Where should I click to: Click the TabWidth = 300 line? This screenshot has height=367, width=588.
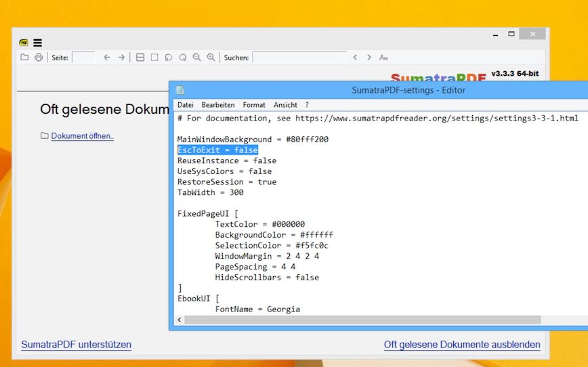click(x=211, y=192)
